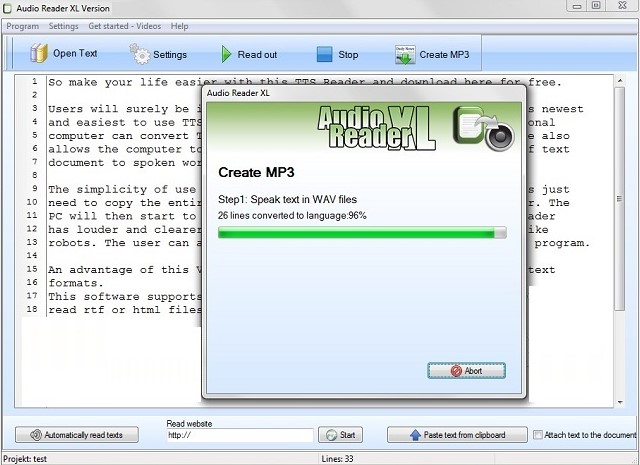Screen dimensions: 640x465
Task: Click the Open Text toolbar label
Action: (75, 53)
